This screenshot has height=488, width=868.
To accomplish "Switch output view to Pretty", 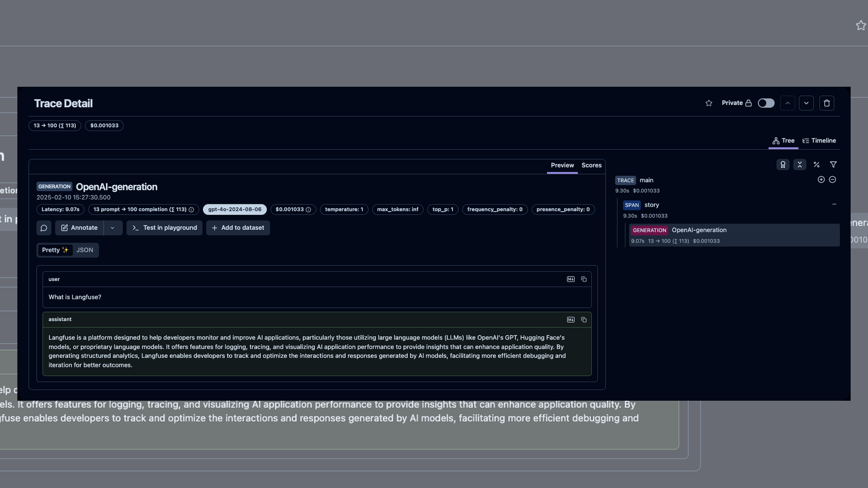I will pyautogui.click(x=55, y=250).
